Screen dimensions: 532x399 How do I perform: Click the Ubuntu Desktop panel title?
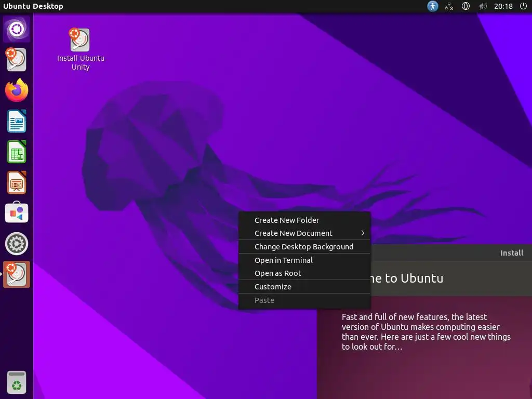pyautogui.click(x=33, y=6)
